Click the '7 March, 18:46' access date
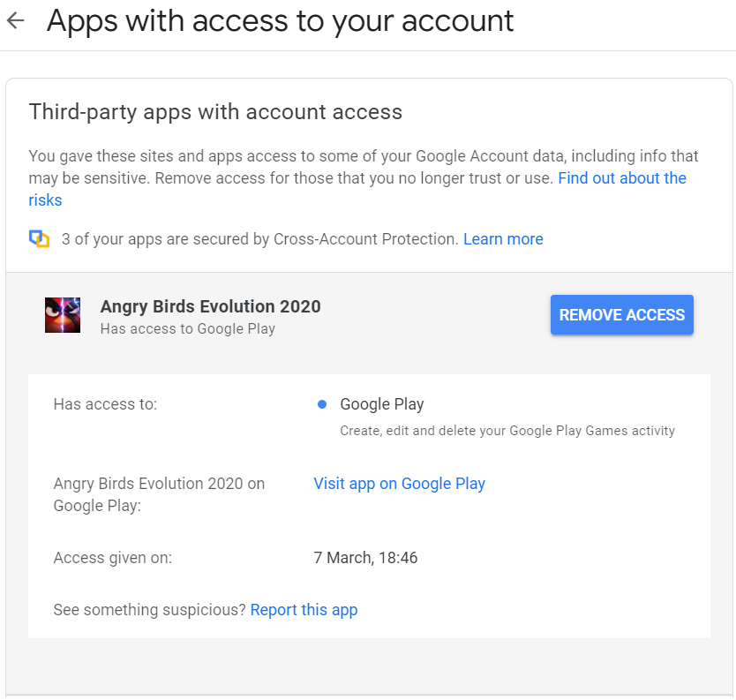The height and width of the screenshot is (700, 736). [365, 558]
